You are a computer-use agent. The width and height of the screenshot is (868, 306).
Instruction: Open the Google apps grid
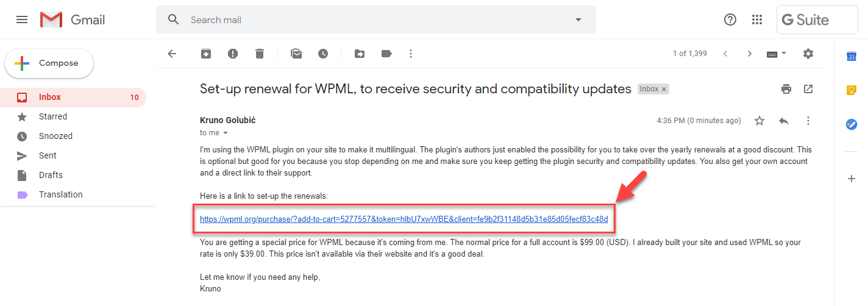pyautogui.click(x=757, y=20)
